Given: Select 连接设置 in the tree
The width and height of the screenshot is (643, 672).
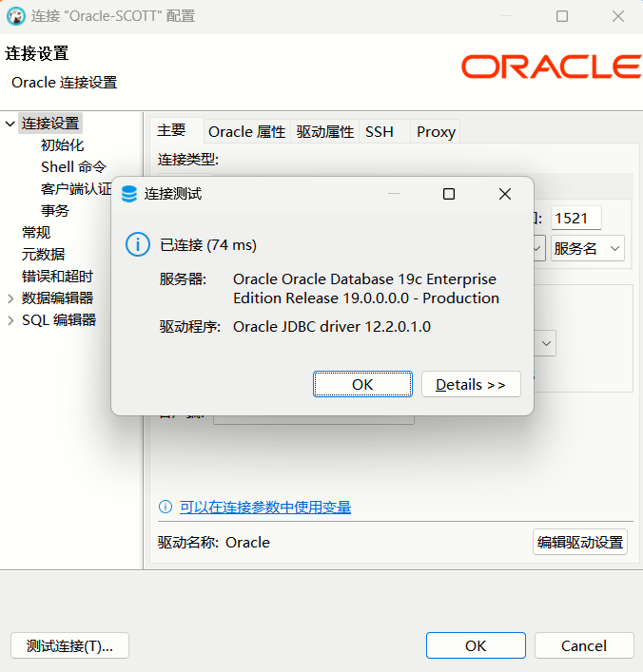Looking at the screenshot, I should coord(50,124).
